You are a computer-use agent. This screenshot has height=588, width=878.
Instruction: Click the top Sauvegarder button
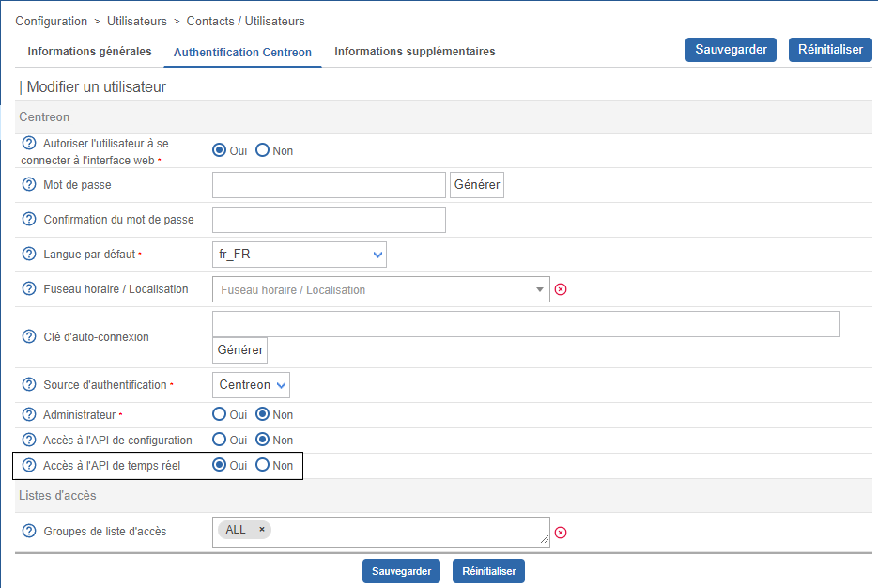[731, 50]
